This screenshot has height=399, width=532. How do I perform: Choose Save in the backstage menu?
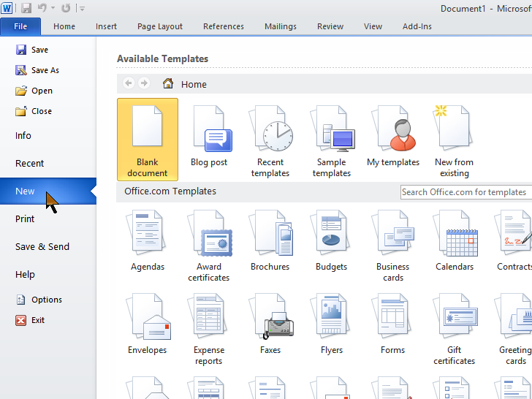(x=32, y=50)
